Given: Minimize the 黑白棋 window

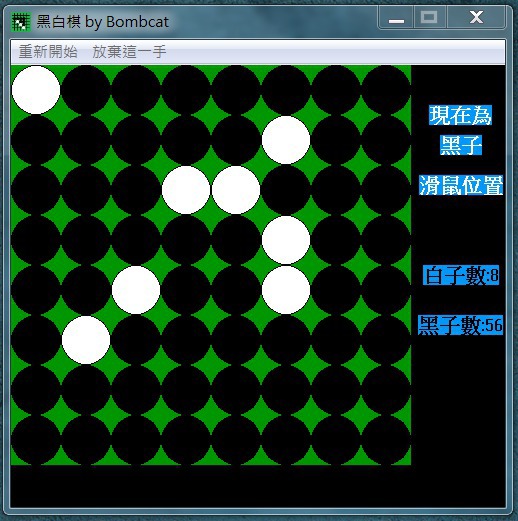Looking at the screenshot, I should click(396, 18).
